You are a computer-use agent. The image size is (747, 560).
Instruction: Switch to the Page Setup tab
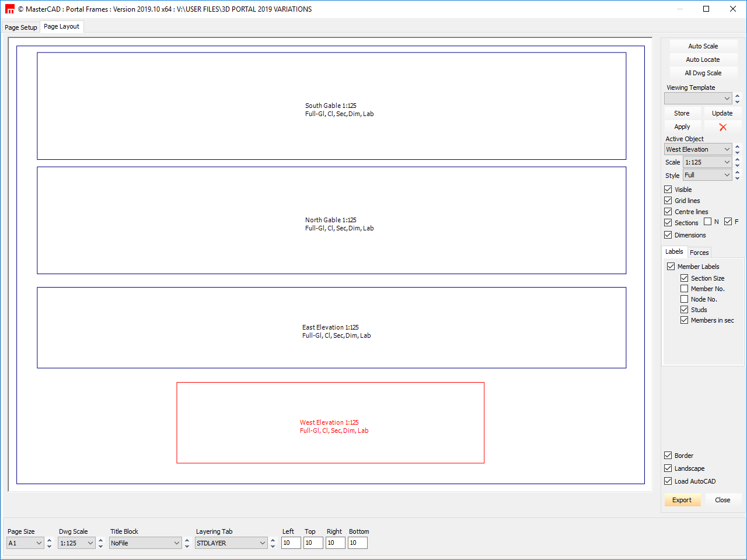click(x=21, y=27)
